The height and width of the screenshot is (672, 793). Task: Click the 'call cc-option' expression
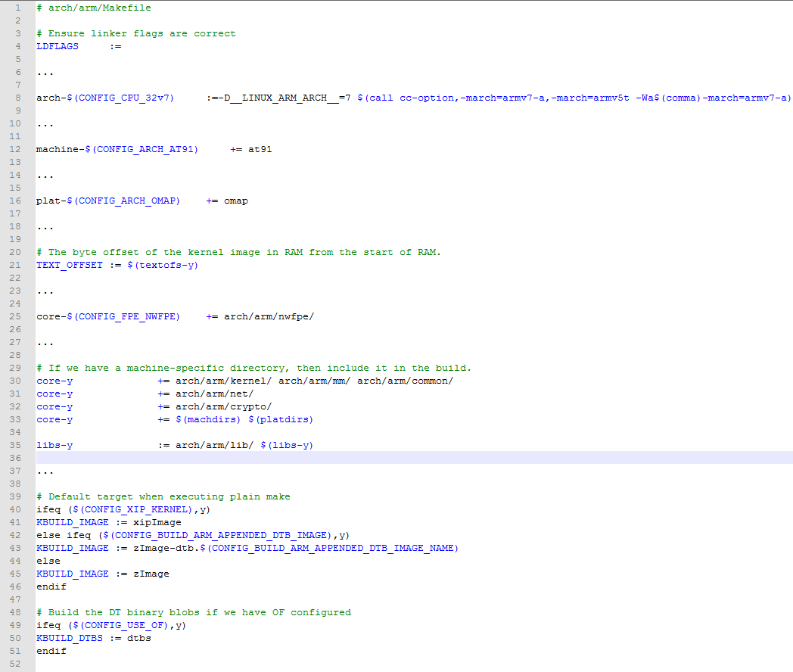(574, 98)
